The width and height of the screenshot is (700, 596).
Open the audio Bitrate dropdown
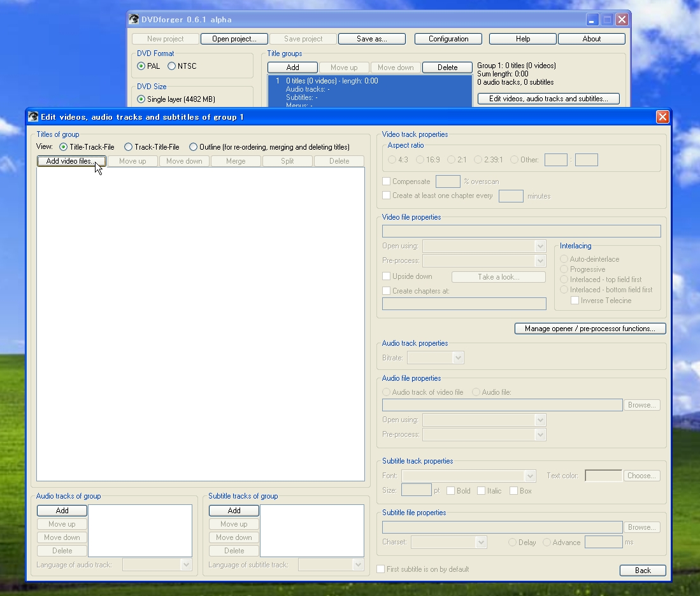(x=458, y=358)
